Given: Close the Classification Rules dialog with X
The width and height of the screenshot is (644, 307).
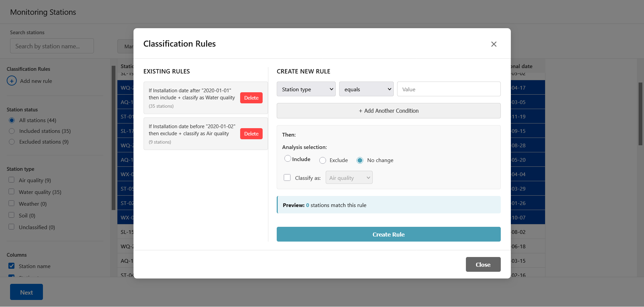Looking at the screenshot, I should coord(494,44).
